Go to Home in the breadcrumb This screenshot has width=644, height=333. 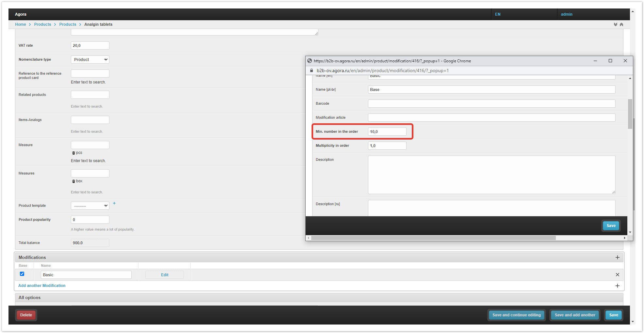click(20, 24)
